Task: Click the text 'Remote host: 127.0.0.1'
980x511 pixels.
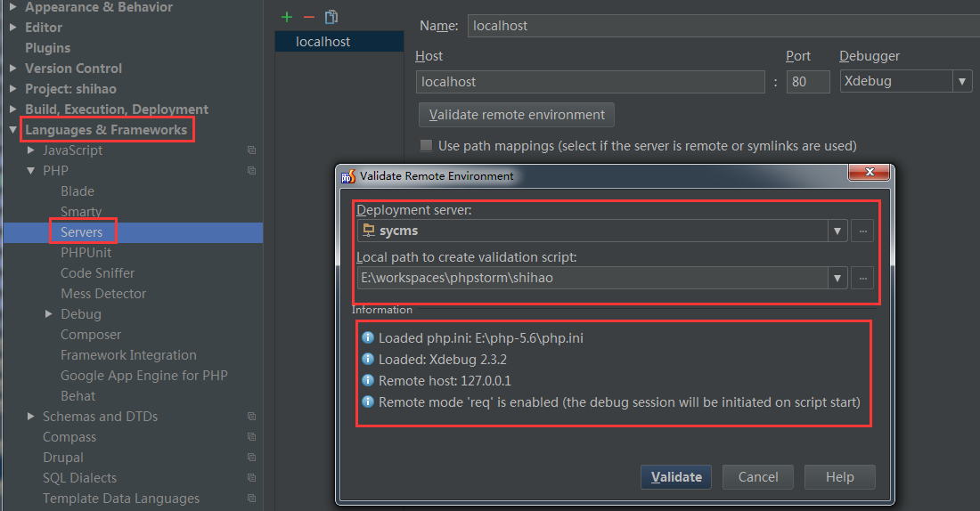Action: 445,381
